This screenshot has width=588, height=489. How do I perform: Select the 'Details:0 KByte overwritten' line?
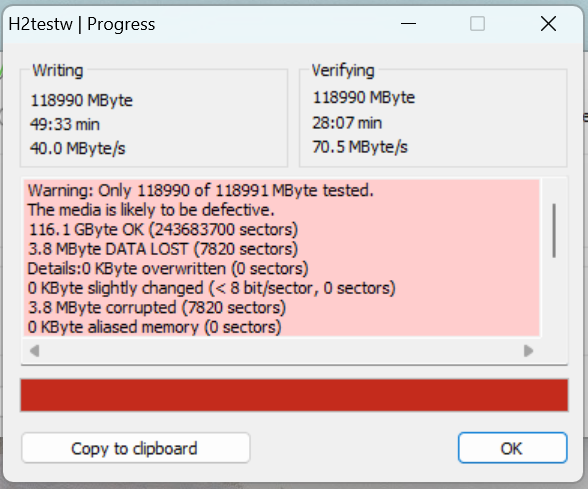coord(168,268)
